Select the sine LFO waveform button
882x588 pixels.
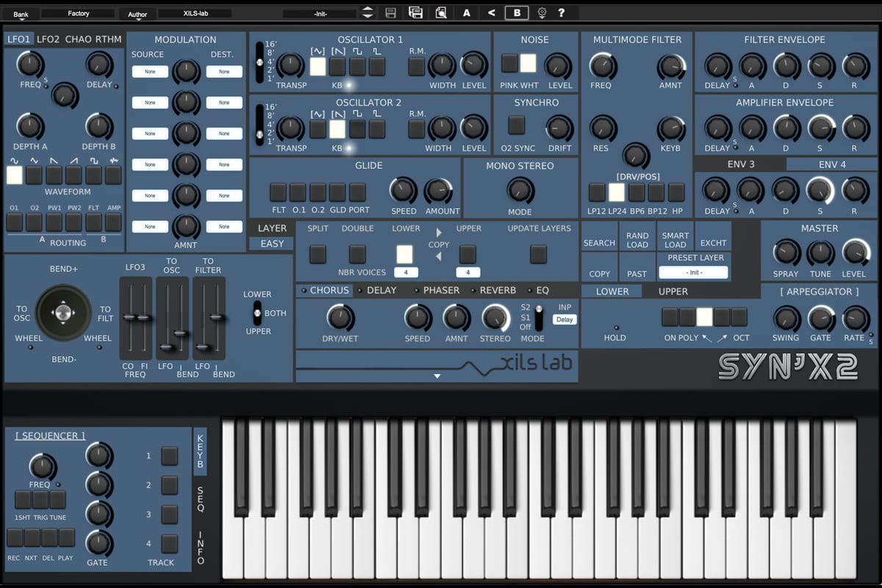(x=15, y=175)
